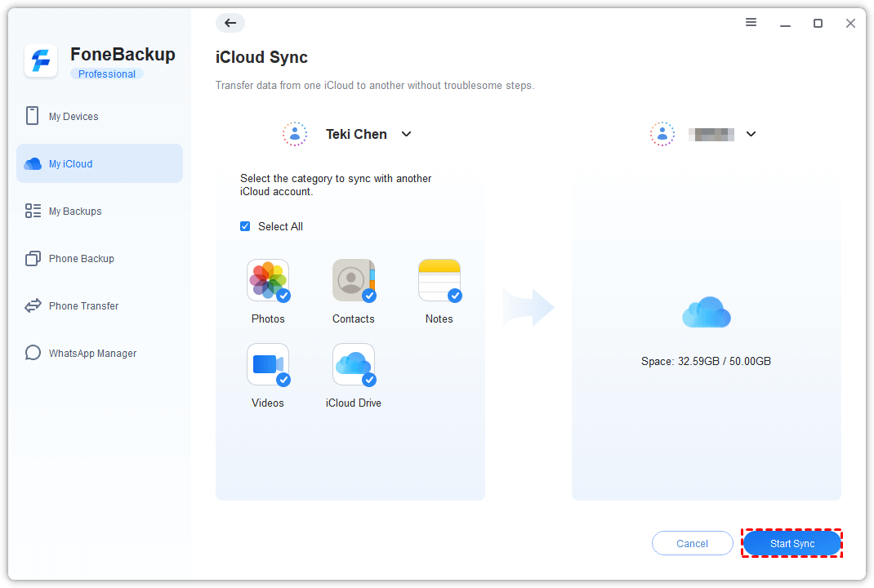
Task: Expand the target account dropdown chevron
Action: tap(751, 134)
